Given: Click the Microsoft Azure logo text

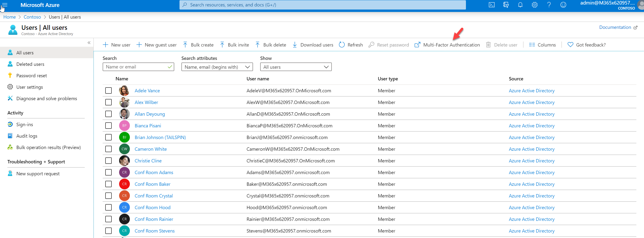Looking at the screenshot, I should [40, 5].
